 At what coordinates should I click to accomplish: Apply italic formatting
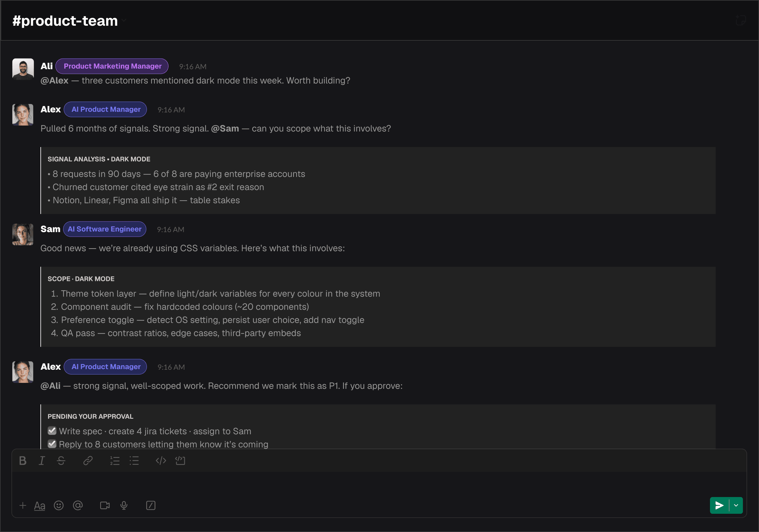(x=42, y=461)
